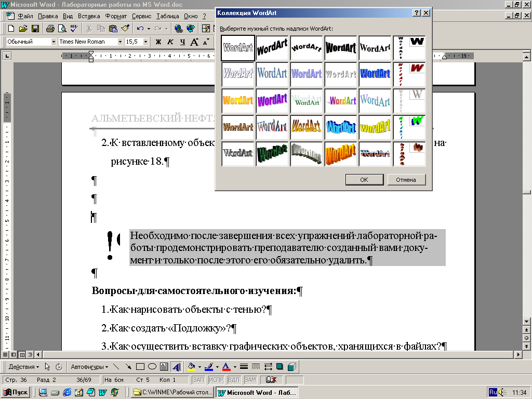The width and height of the screenshot is (532, 399).
Task: Apply line color with the brush swatch
Action: (209, 367)
